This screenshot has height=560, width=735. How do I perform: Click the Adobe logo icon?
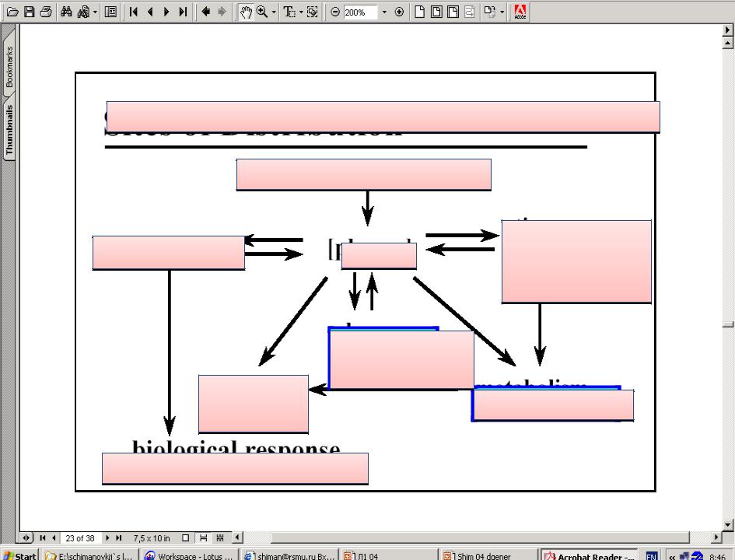coord(520,12)
